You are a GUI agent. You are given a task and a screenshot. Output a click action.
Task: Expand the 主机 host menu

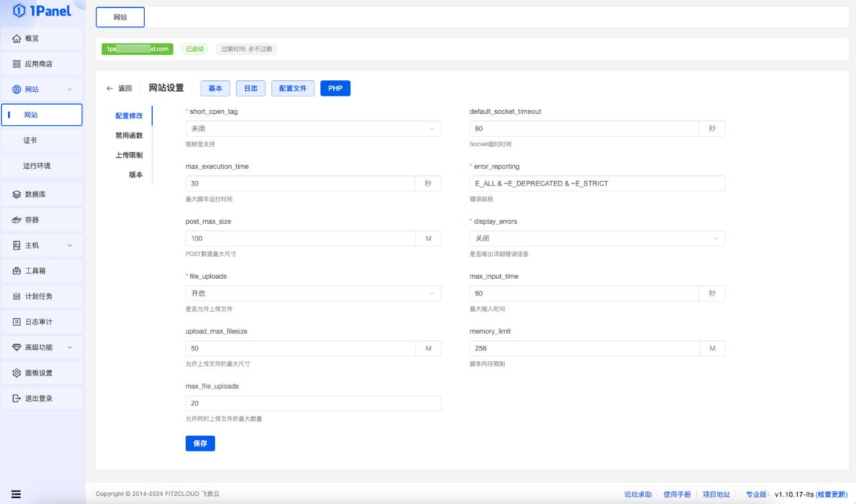click(x=42, y=245)
